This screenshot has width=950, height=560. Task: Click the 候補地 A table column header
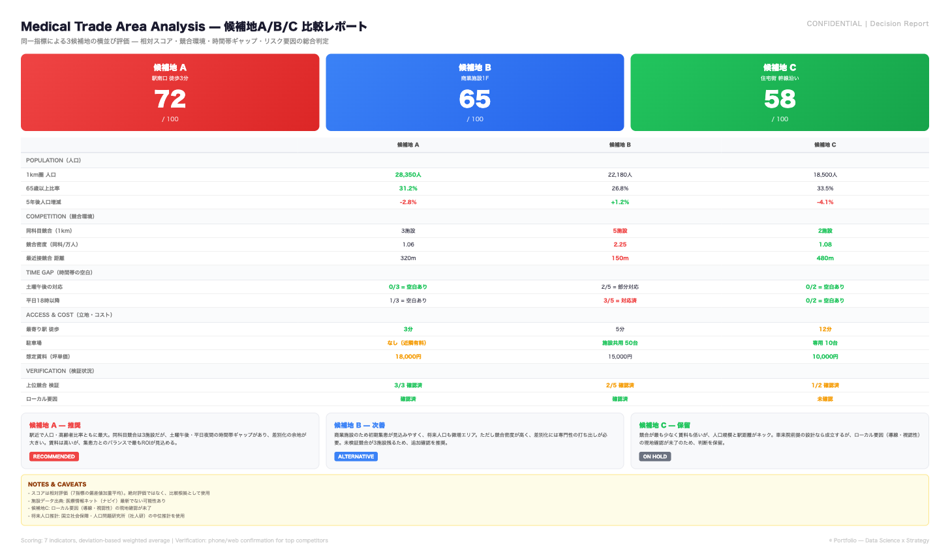(x=408, y=145)
